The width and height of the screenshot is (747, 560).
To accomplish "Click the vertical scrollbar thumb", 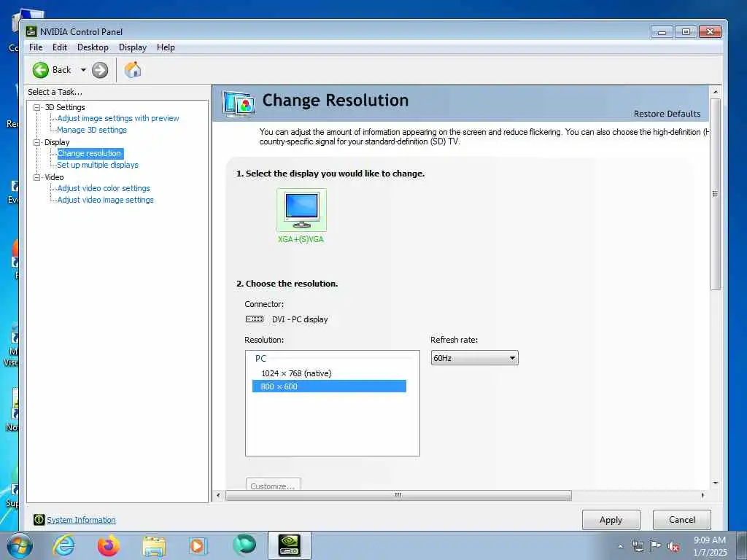I will point(715,194).
